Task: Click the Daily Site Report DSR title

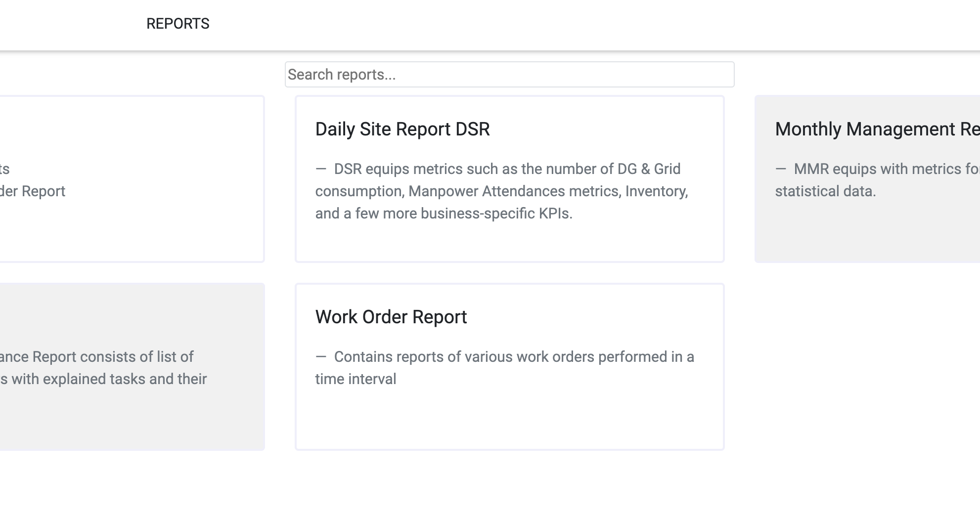Action: pyautogui.click(x=401, y=129)
